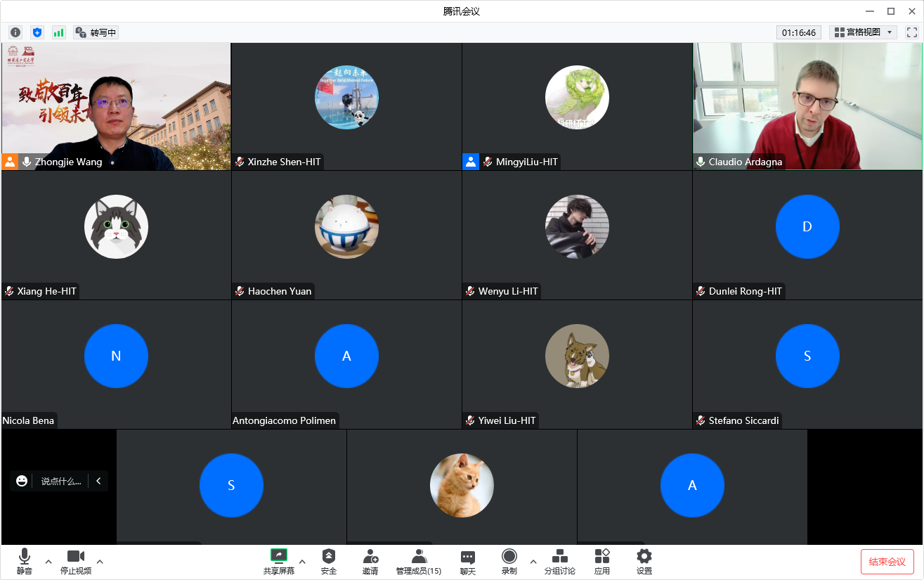This screenshot has width=924, height=580.
Task: Open the Chat (聊天) icon
Action: [467, 561]
